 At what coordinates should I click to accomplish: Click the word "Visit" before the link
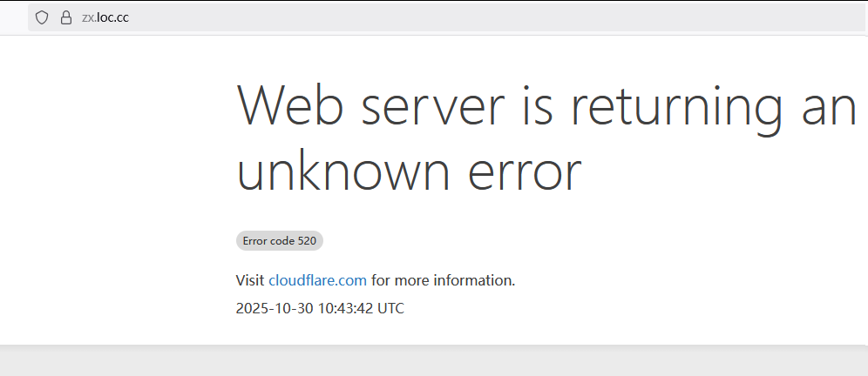[250, 280]
